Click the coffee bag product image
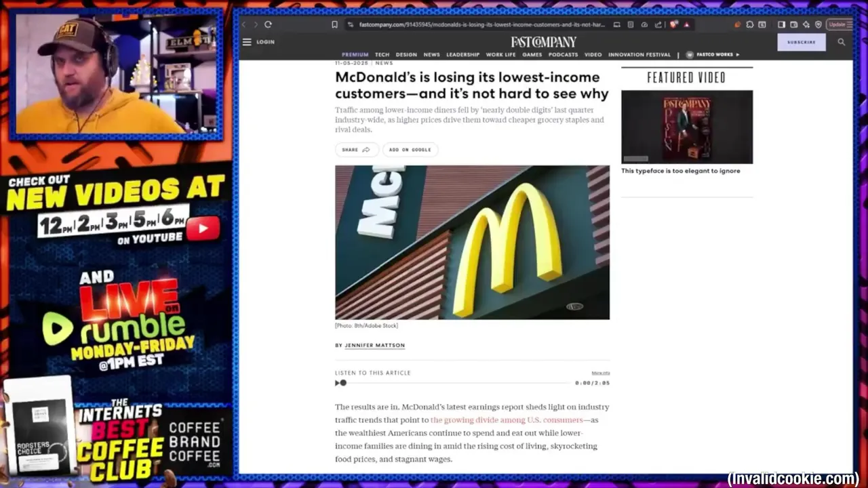The image size is (868, 488). 39,427
